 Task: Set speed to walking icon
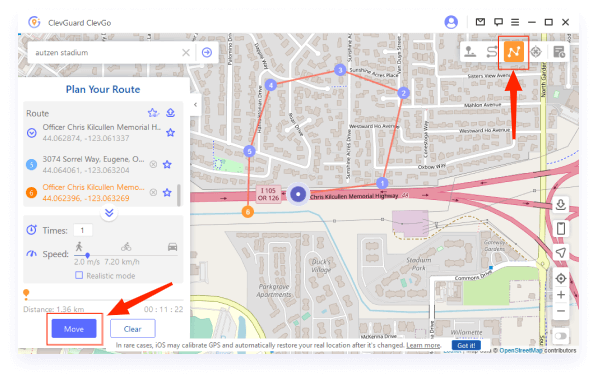pyautogui.click(x=79, y=246)
